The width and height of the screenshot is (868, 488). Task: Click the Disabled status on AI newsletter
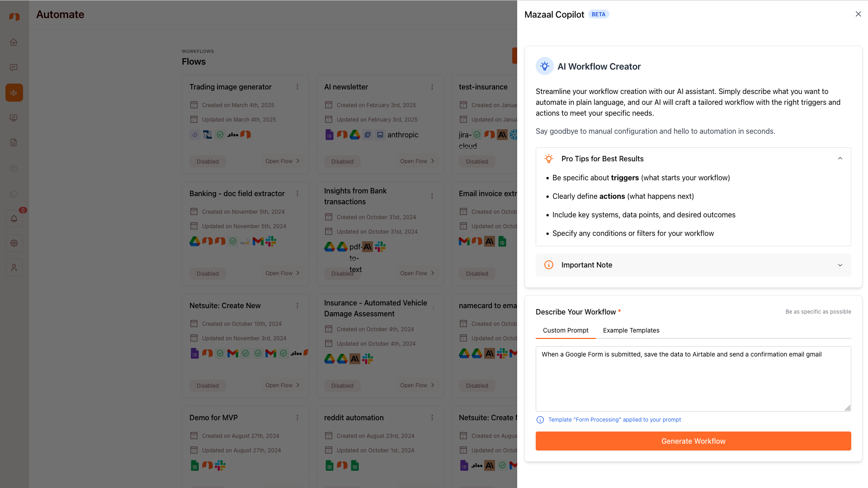pyautogui.click(x=342, y=161)
